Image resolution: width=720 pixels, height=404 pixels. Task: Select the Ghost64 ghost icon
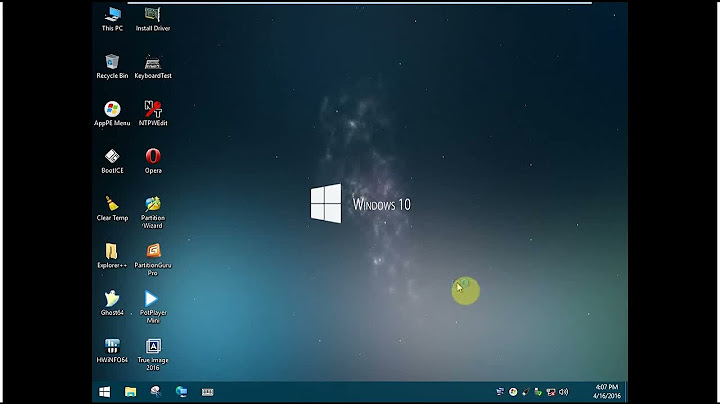coord(112,303)
